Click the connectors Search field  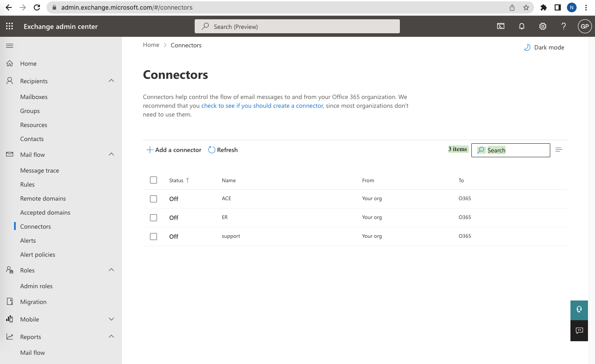pos(511,150)
